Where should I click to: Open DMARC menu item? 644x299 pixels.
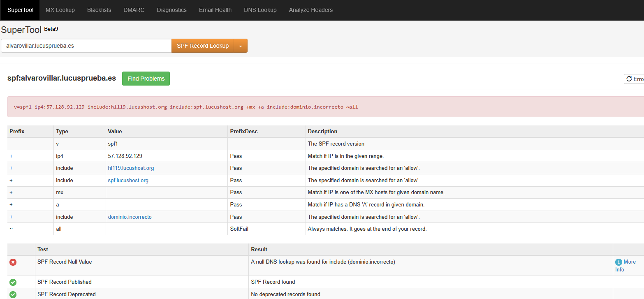[134, 10]
